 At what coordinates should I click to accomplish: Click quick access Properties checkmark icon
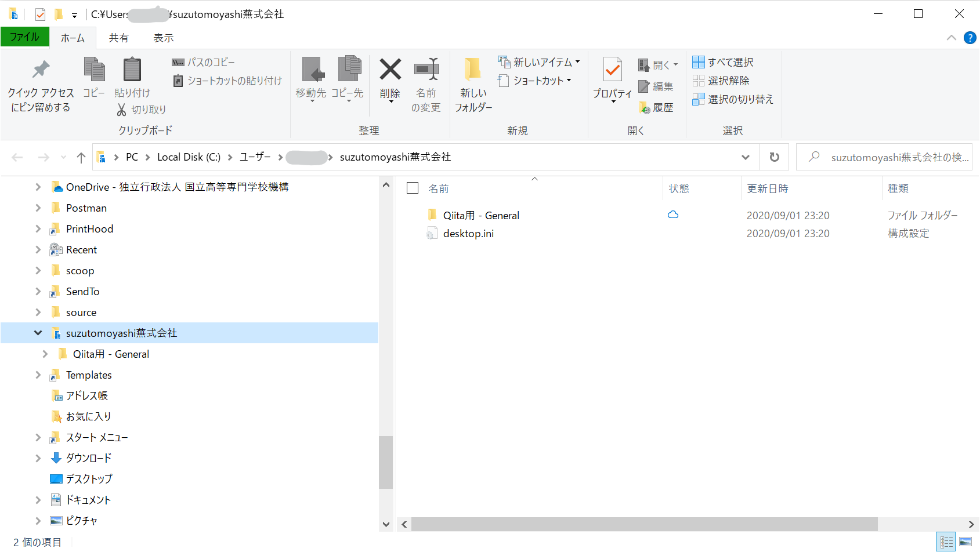click(x=40, y=14)
